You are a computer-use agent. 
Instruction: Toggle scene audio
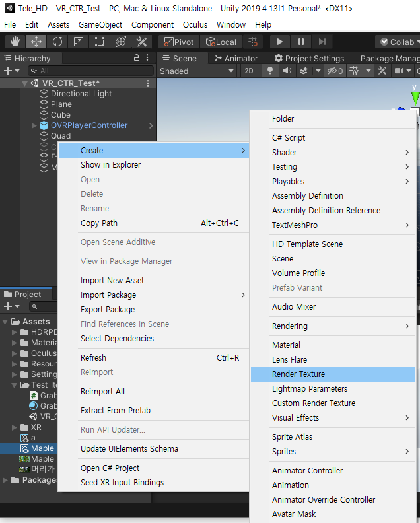coord(287,71)
